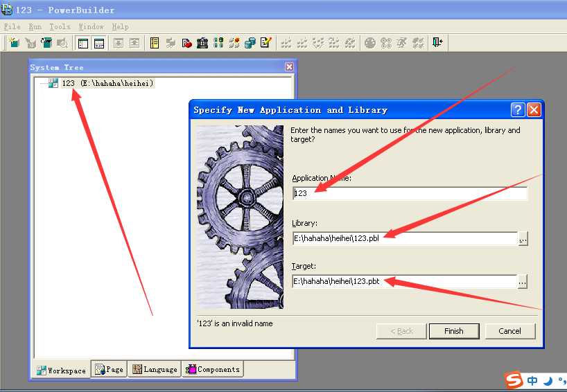This screenshot has height=392, width=567.
Task: Browse for Library file with ellipsis button
Action: (x=523, y=239)
